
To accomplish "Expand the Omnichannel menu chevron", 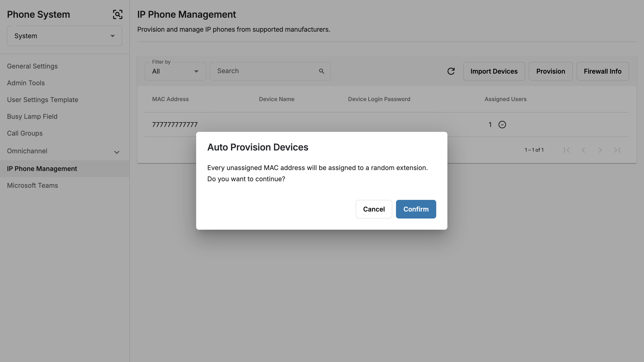I will tap(117, 152).
